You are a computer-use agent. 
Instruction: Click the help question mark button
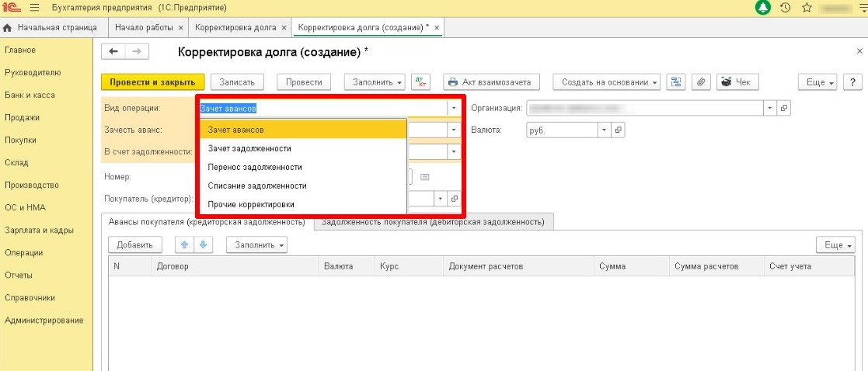coord(853,82)
